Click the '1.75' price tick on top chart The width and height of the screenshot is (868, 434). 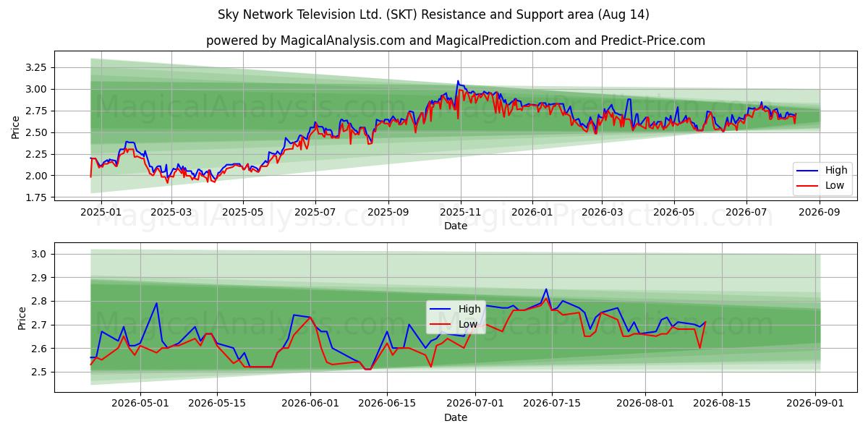[x=35, y=197]
